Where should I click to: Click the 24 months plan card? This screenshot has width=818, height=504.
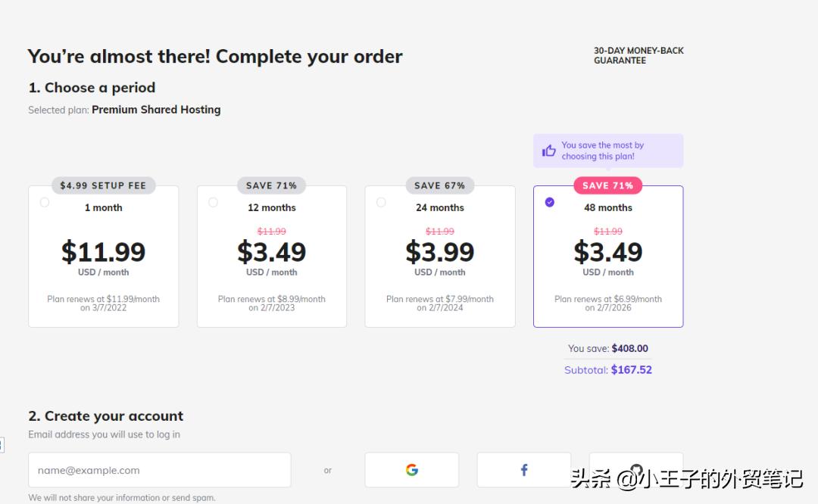(x=440, y=256)
